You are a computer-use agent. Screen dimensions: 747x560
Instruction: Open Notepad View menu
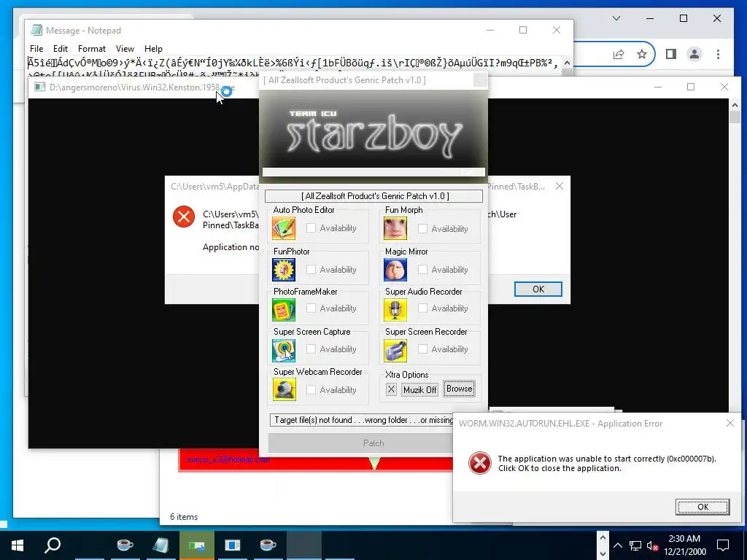coord(125,49)
